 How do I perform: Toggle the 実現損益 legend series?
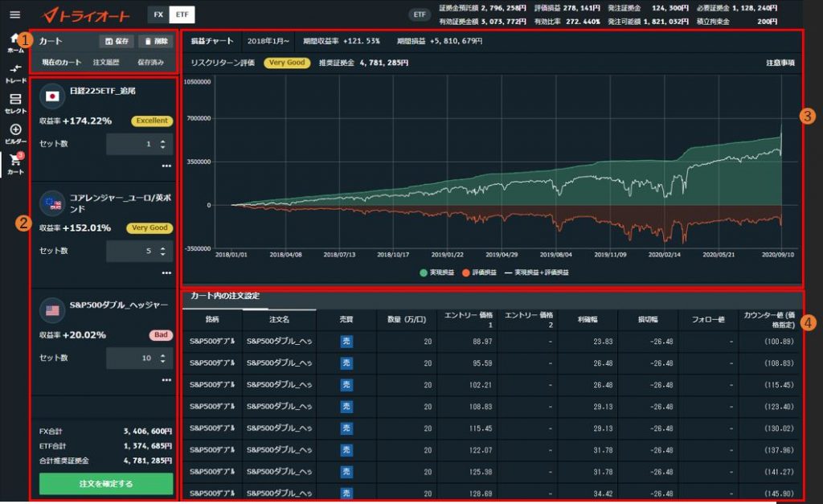(x=437, y=272)
